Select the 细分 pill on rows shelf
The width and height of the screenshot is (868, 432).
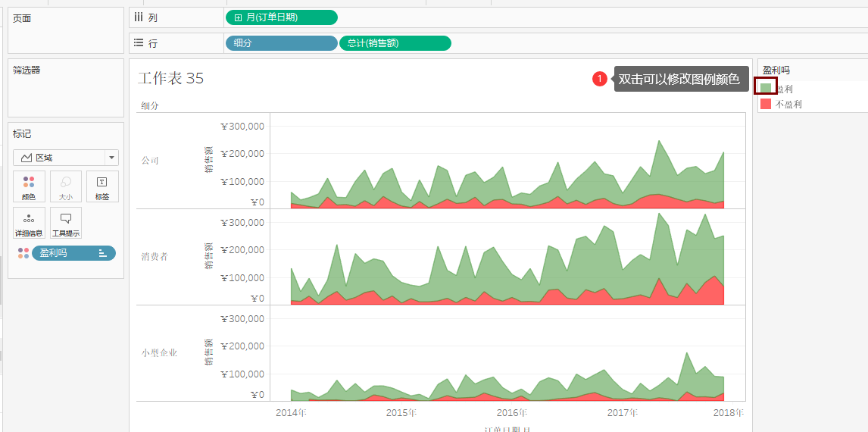pyautogui.click(x=281, y=43)
